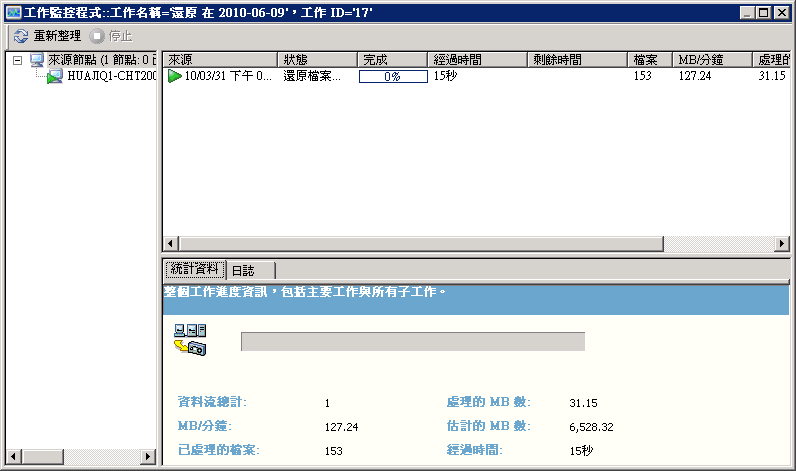Click the 15秒 elapsed time cell in row
The width and height of the screenshot is (796, 471).
445,76
